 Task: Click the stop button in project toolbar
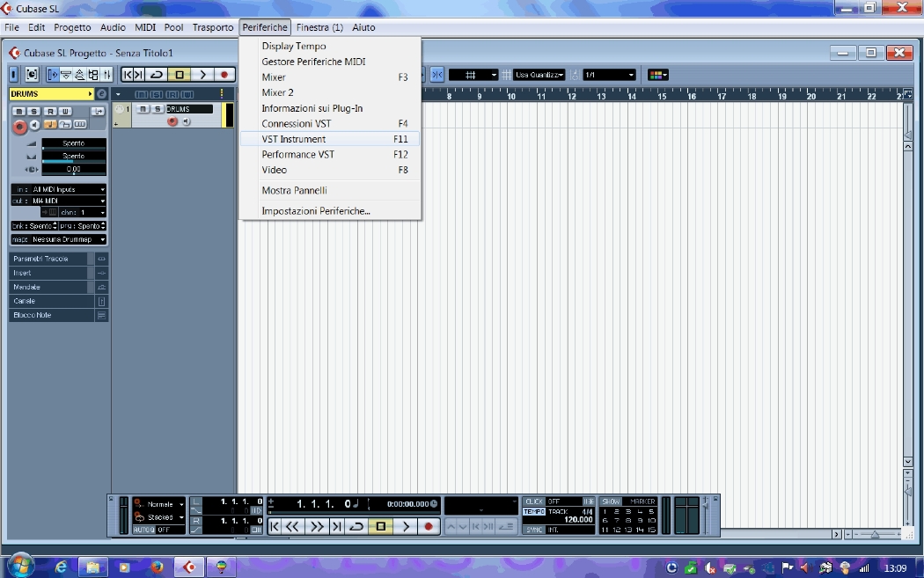[x=180, y=74]
